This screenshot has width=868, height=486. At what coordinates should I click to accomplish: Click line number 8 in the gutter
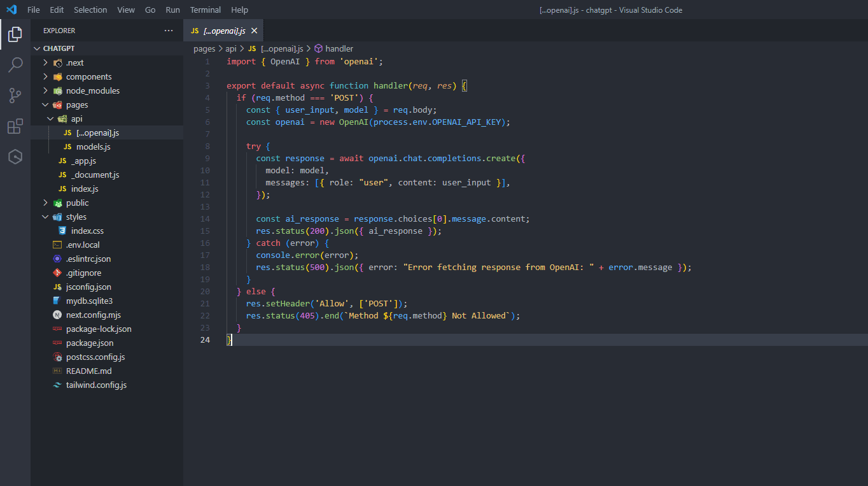(207, 146)
